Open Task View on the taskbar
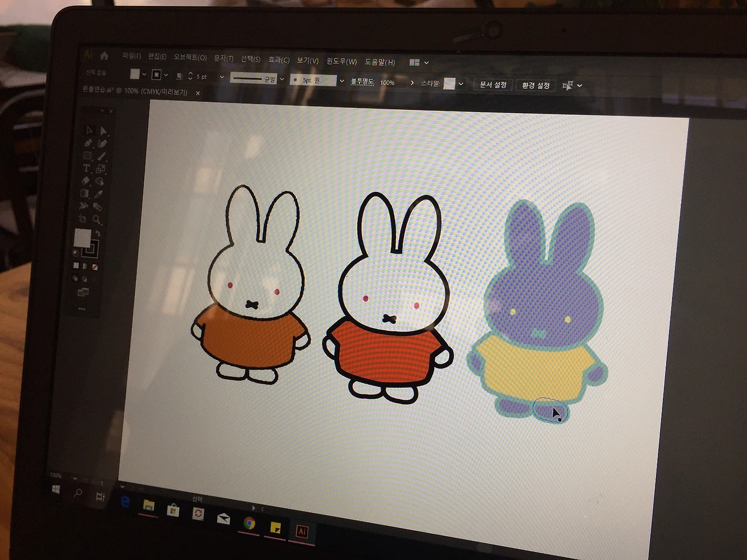The width and height of the screenshot is (747, 560). tap(100, 496)
